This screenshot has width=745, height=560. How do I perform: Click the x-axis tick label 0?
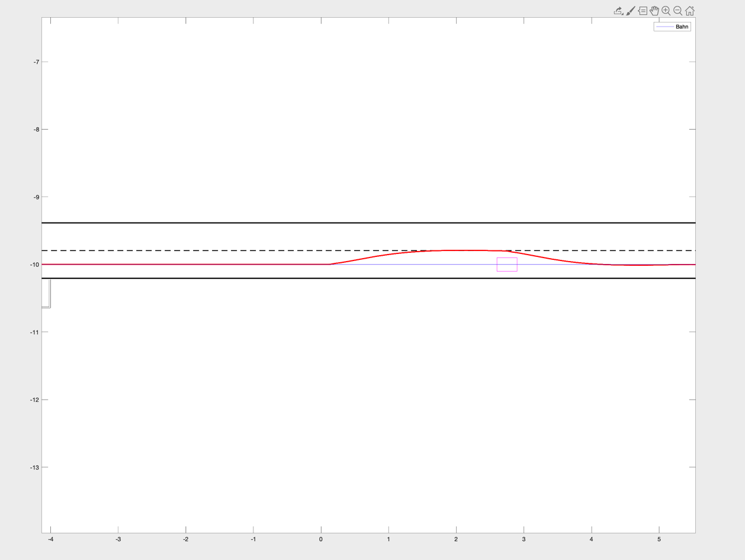(x=321, y=539)
